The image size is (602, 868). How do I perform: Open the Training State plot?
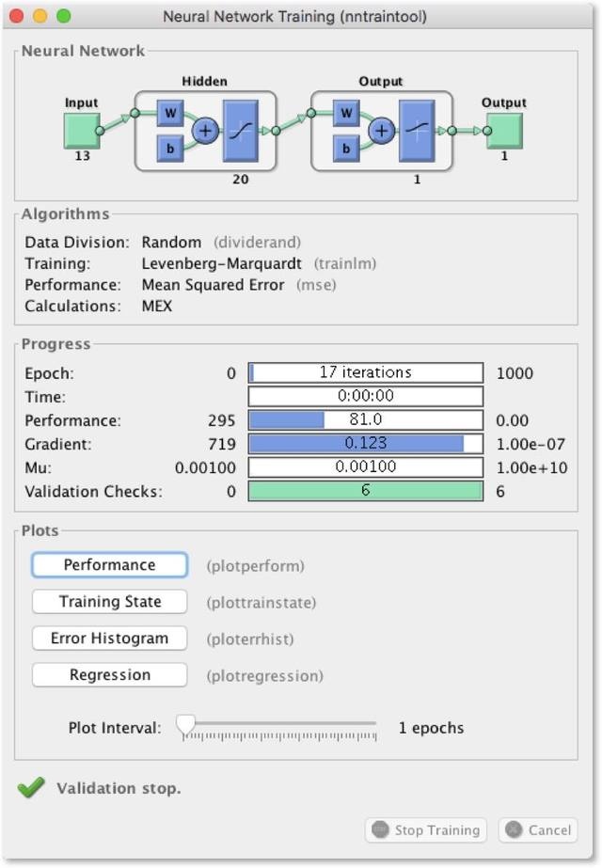[x=109, y=602]
